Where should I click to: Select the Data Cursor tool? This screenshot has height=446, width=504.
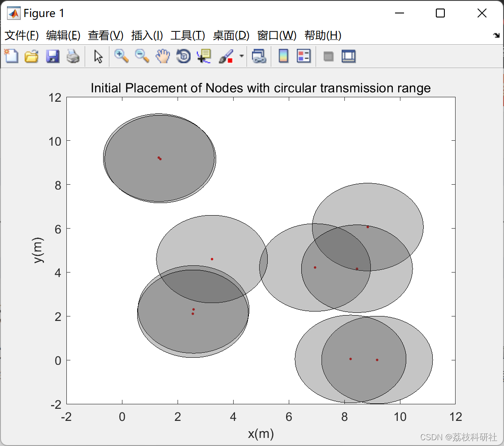(x=204, y=56)
